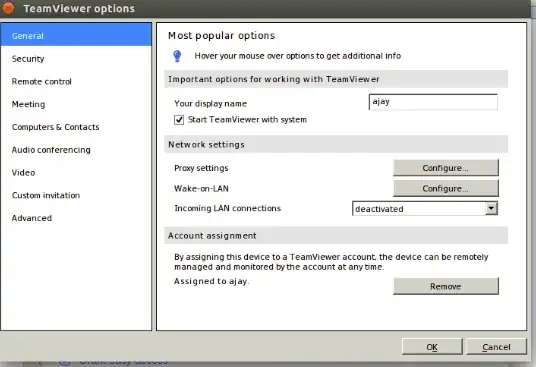Open Custom invitation settings
Image resolution: width=536 pixels, height=367 pixels.
tap(46, 195)
